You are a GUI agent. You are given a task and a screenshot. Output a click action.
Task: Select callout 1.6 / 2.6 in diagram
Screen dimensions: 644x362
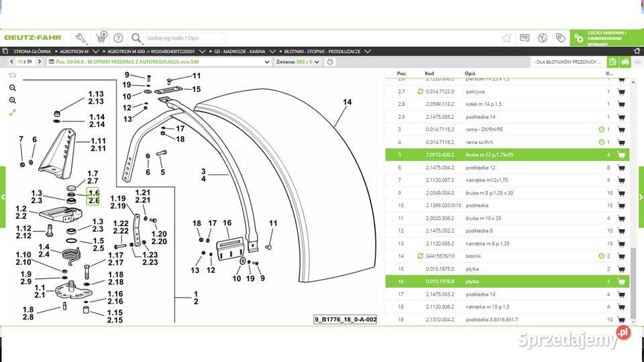93,196
